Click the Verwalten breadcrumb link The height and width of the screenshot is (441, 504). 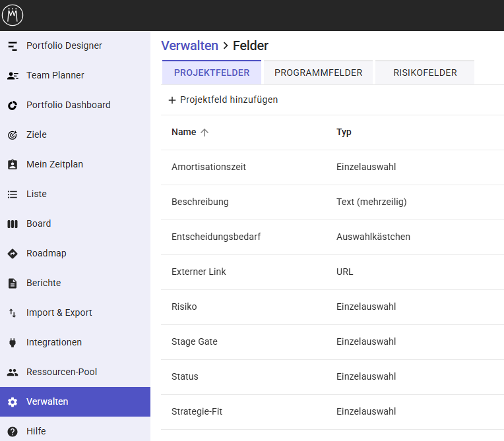point(189,45)
